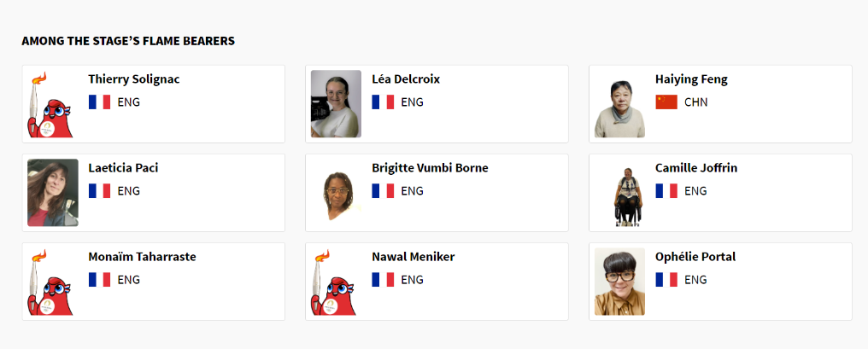The height and width of the screenshot is (349, 868).
Task: Click French flag under Léa Delcroix
Action: 383,102
